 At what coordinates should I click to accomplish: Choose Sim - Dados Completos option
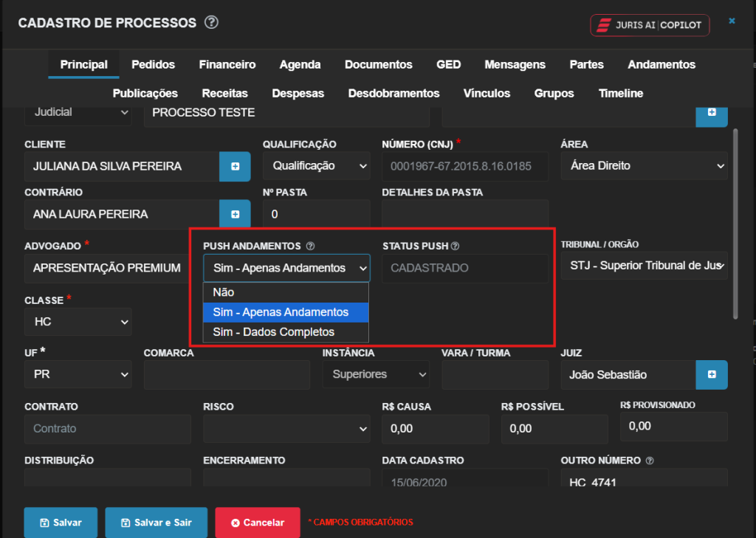[x=286, y=332]
